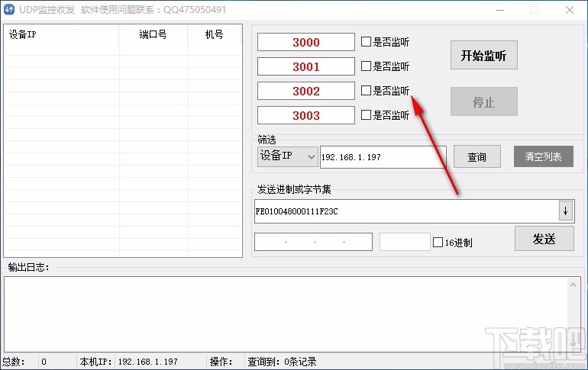Screen dimensions: 588x370
Task: Click the 清空列表 button
Action: tap(544, 156)
